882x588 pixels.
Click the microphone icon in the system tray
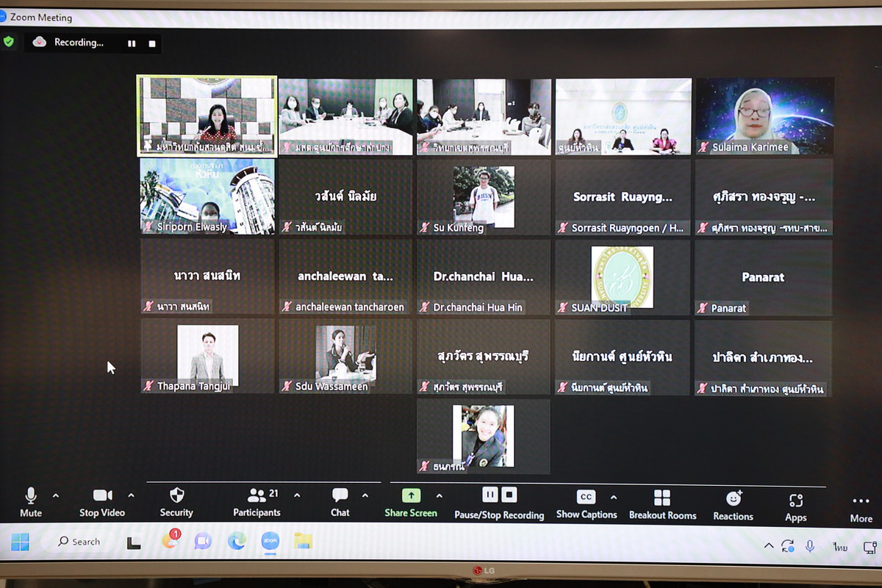[810, 546]
